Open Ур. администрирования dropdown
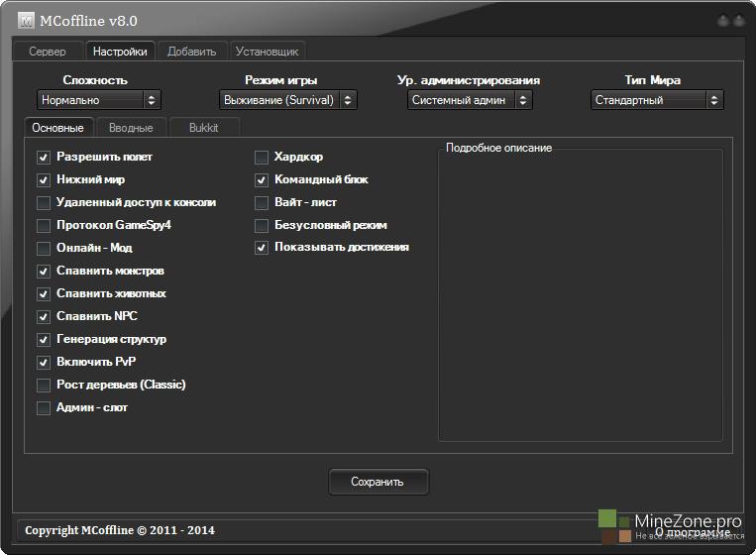The height and width of the screenshot is (555, 756). (470, 100)
